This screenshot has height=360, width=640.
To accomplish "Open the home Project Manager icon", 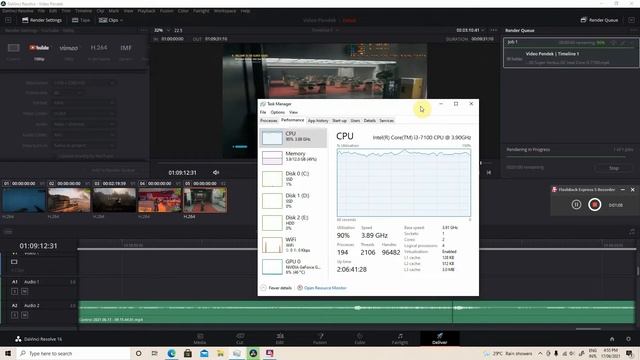I will [x=612, y=339].
